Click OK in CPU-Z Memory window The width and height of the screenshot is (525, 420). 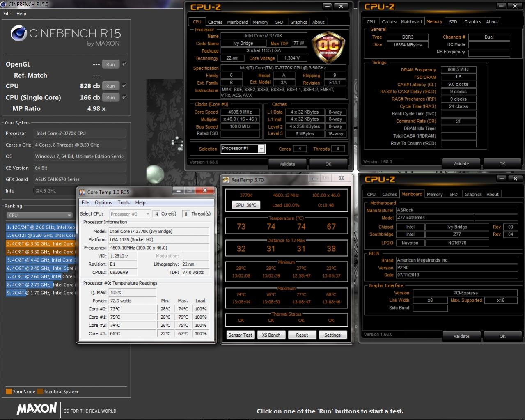pos(502,163)
